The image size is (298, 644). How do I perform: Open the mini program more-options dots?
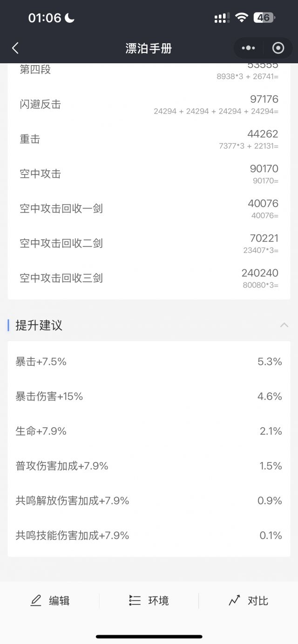click(x=248, y=48)
